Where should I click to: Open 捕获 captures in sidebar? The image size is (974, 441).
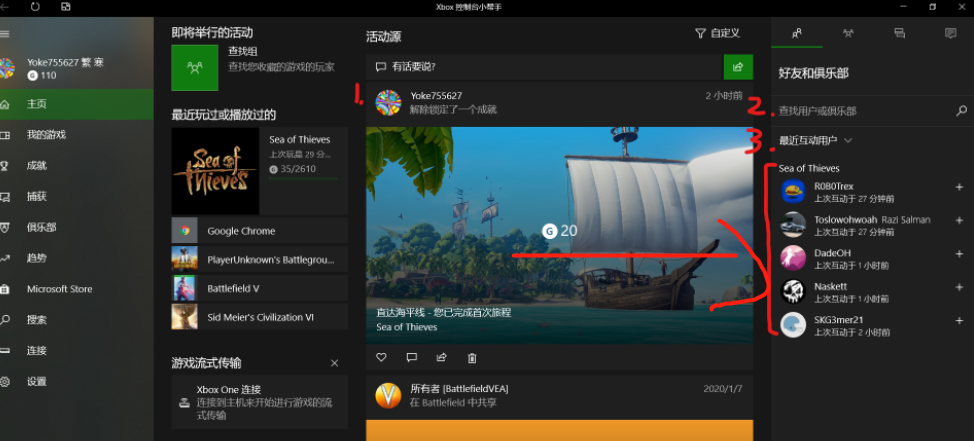pos(77,196)
